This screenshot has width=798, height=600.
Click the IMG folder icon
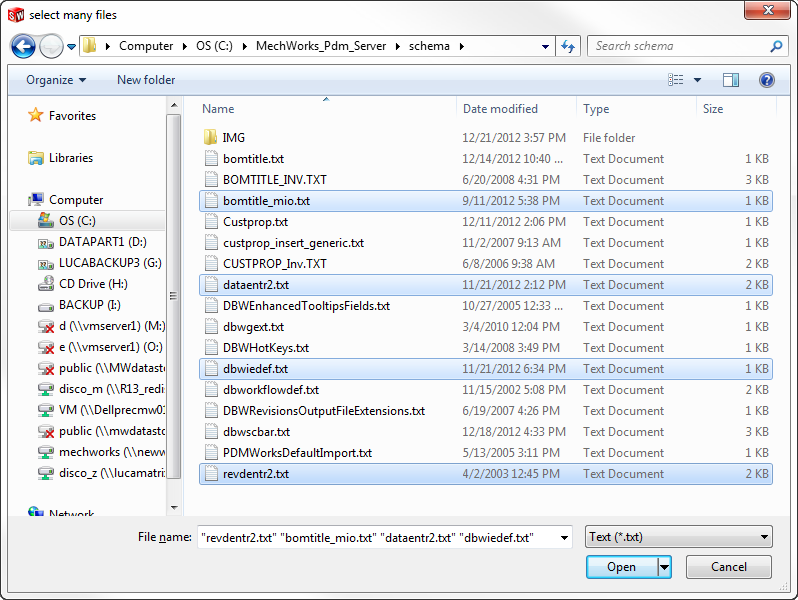click(210, 137)
